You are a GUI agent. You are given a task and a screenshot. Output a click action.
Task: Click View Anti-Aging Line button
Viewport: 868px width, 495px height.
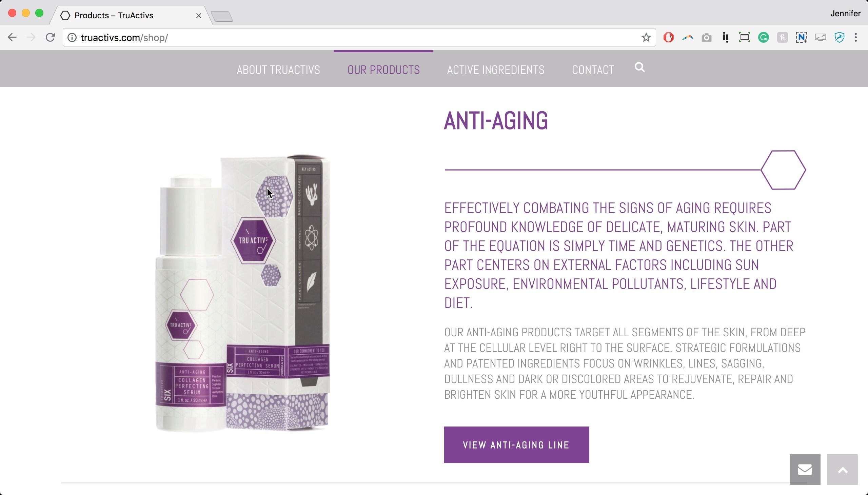coord(516,445)
